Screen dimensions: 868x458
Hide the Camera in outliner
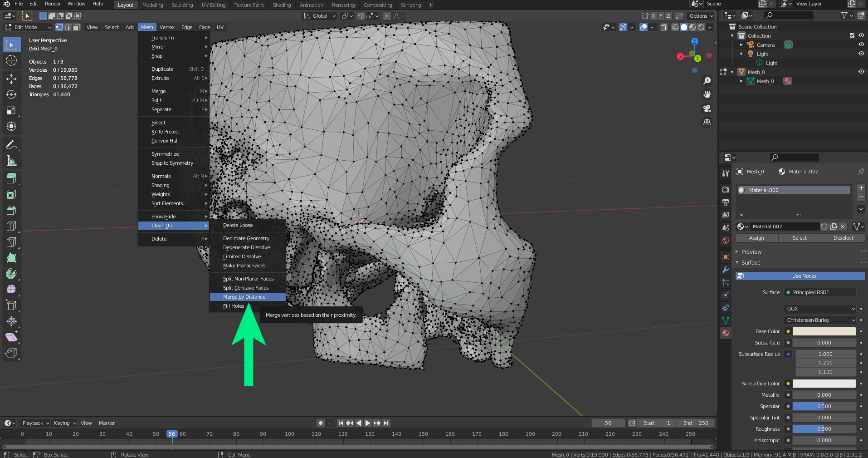pyautogui.click(x=861, y=44)
